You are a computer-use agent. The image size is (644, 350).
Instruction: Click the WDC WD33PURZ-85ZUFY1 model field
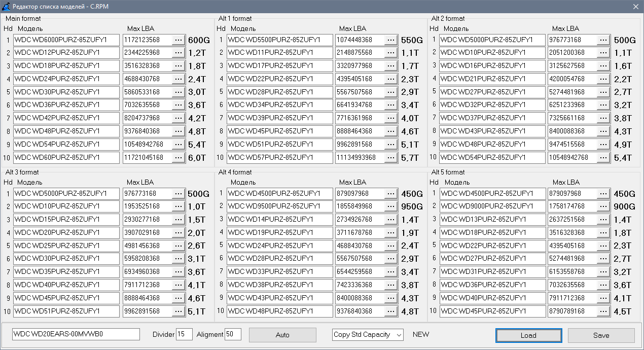pyautogui.click(x=279, y=272)
